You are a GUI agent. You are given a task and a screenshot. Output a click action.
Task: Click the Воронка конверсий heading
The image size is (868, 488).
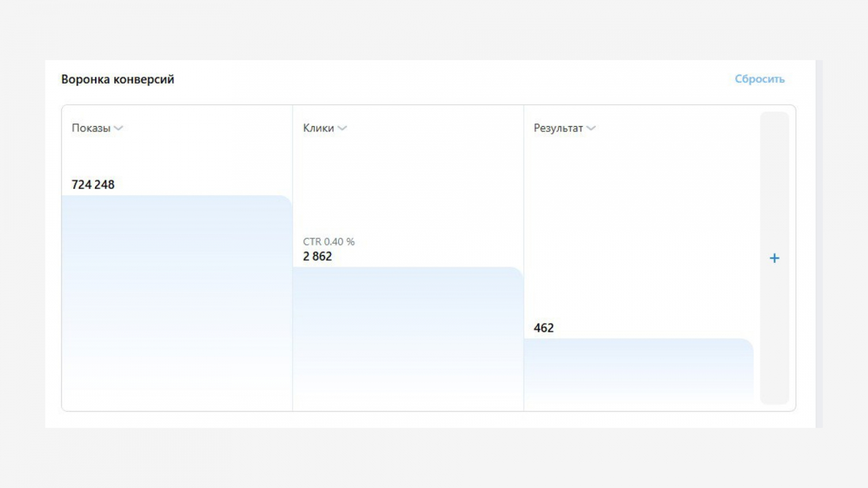click(x=118, y=79)
